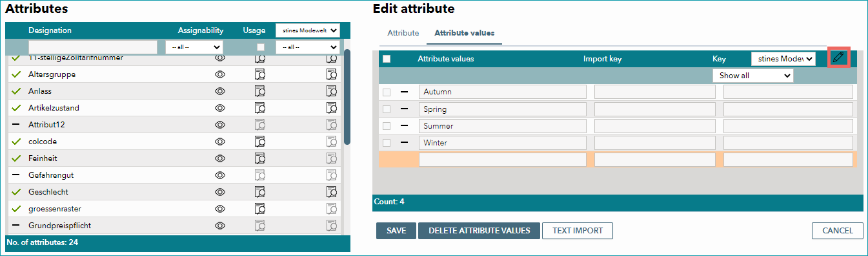Open stines Modewelt column icon for Altersgruppe

point(332,74)
